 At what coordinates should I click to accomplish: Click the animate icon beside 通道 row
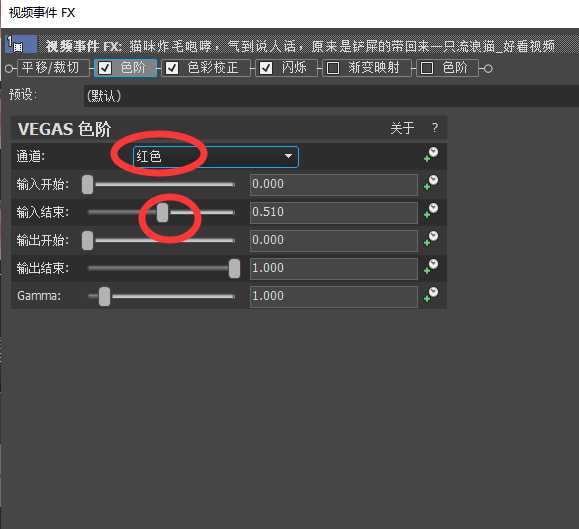(x=431, y=154)
